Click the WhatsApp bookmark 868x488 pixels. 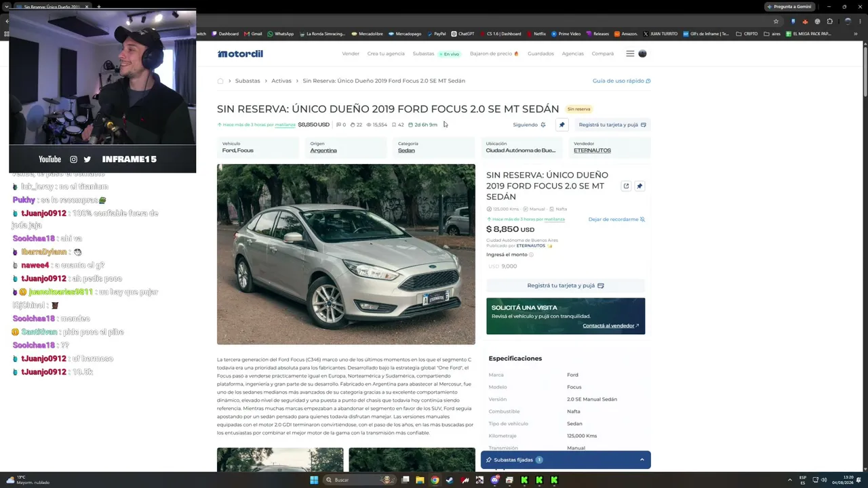(x=280, y=34)
